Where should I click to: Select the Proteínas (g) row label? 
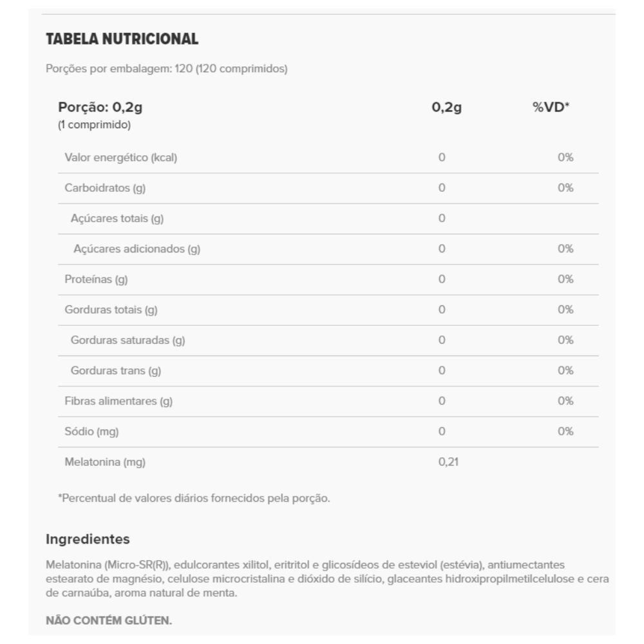(97, 279)
